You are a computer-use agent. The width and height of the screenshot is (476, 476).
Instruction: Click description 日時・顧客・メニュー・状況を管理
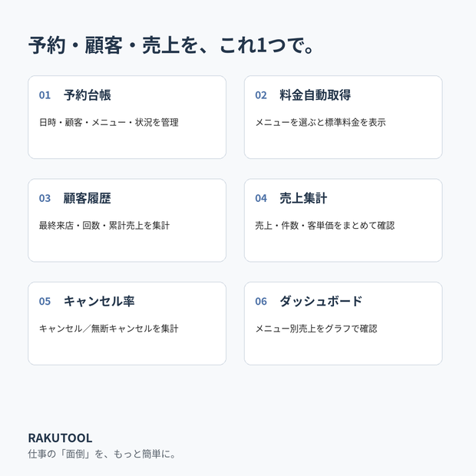point(109,122)
